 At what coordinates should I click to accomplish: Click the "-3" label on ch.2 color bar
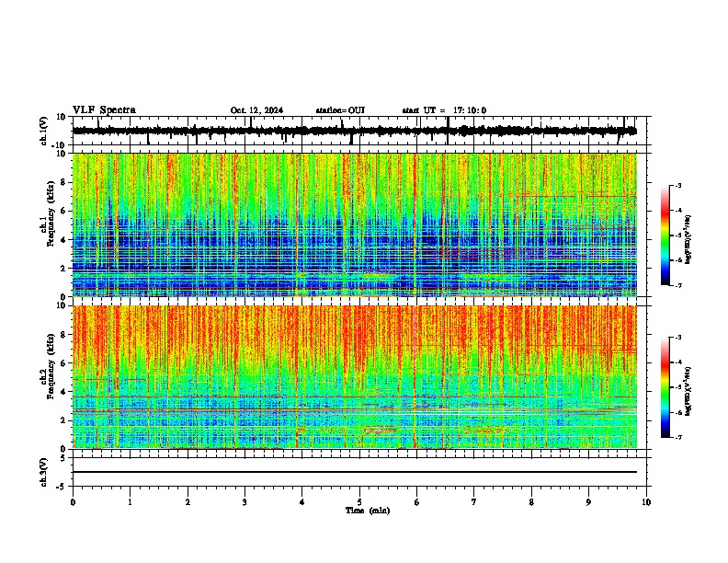[677, 338]
